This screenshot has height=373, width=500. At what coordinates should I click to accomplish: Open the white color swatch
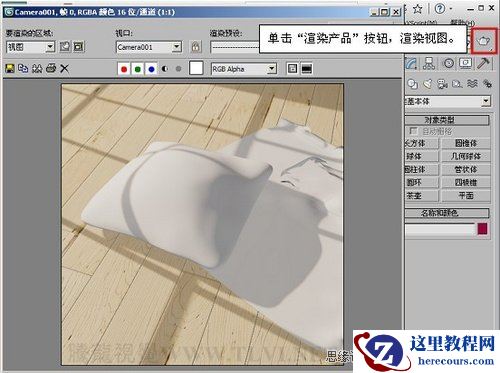pyautogui.click(x=196, y=68)
